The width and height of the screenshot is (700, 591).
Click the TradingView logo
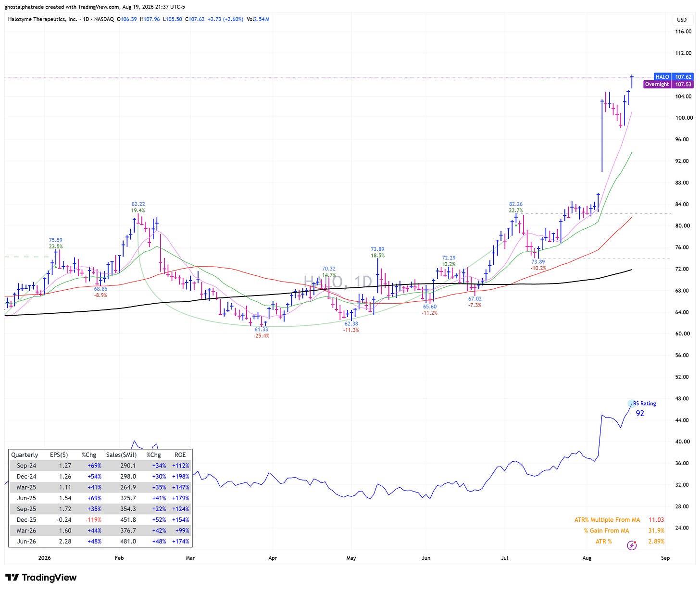point(41,578)
